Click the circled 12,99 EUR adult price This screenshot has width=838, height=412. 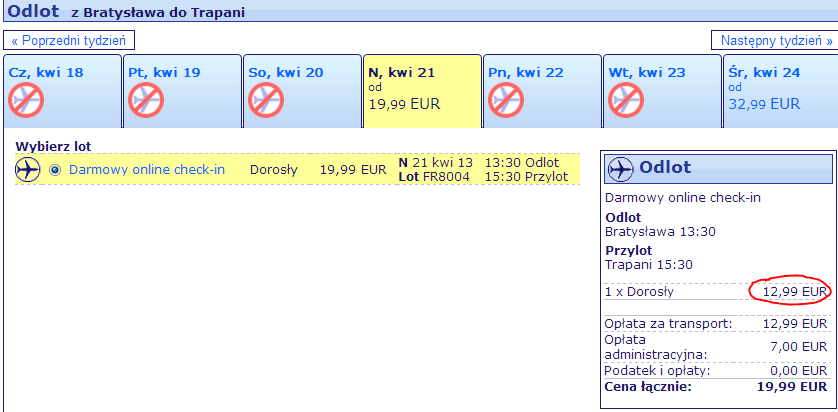pos(795,292)
